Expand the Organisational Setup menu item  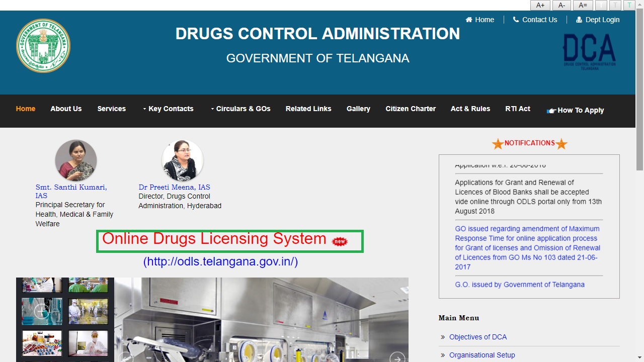(482, 355)
